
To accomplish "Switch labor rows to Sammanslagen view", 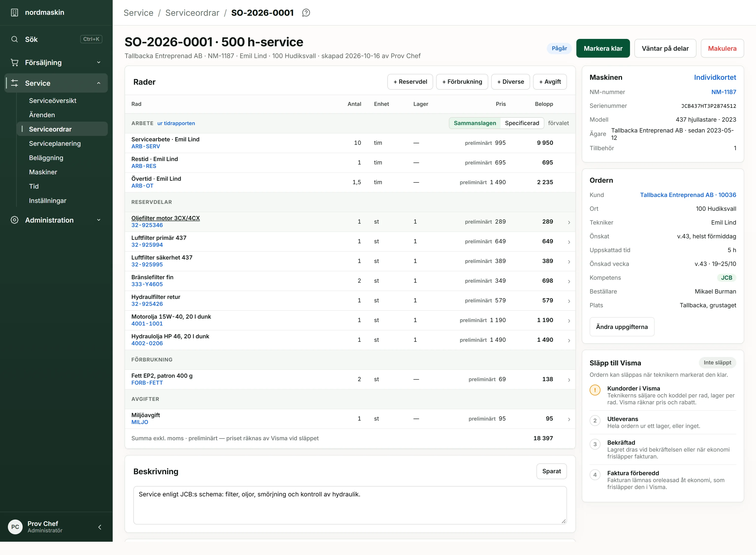I will click(x=475, y=123).
